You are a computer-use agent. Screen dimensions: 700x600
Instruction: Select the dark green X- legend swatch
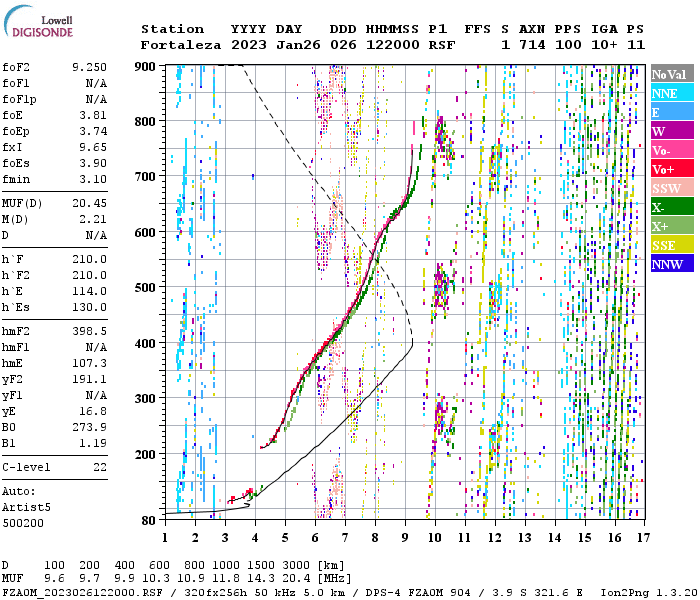point(672,207)
